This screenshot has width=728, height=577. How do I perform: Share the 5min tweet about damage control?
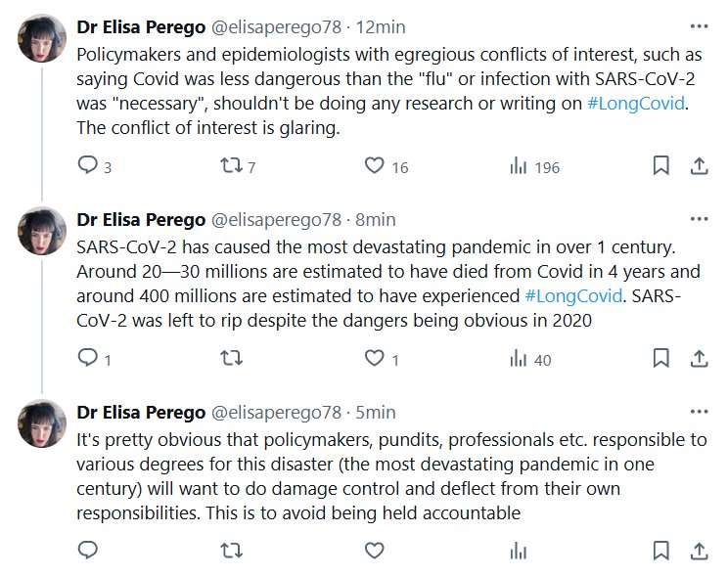[699, 552]
